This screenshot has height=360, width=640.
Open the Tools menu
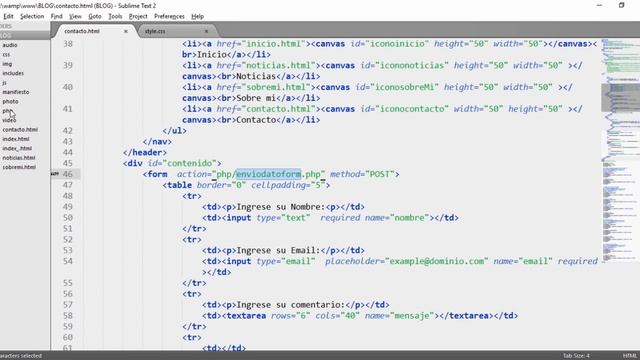[115, 16]
